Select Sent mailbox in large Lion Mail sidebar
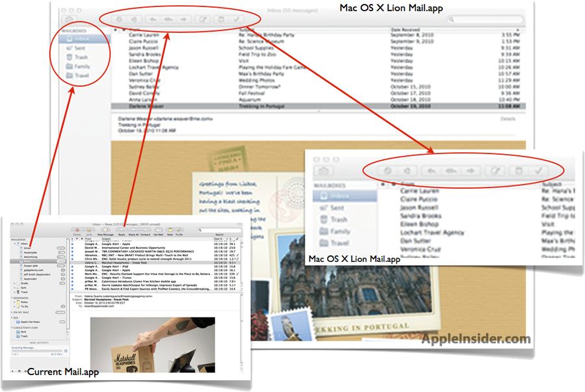Screen dimensions: 585x392 76,48
